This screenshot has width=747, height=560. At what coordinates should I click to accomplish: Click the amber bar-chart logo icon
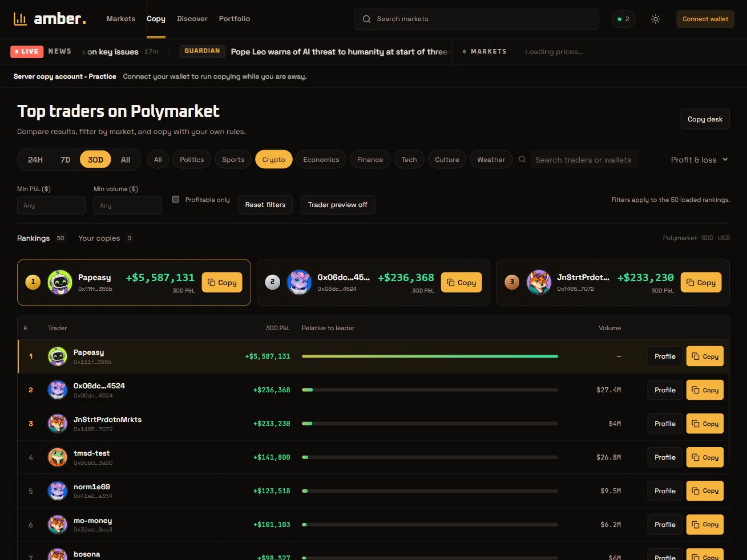point(20,19)
